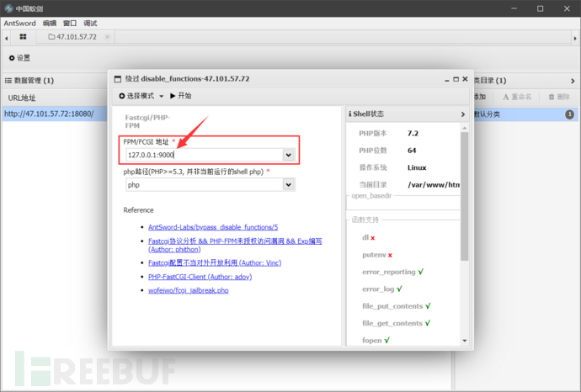Viewport: 581px width, 392px height.
Task: Open the 窗口 menu
Action: (x=70, y=24)
